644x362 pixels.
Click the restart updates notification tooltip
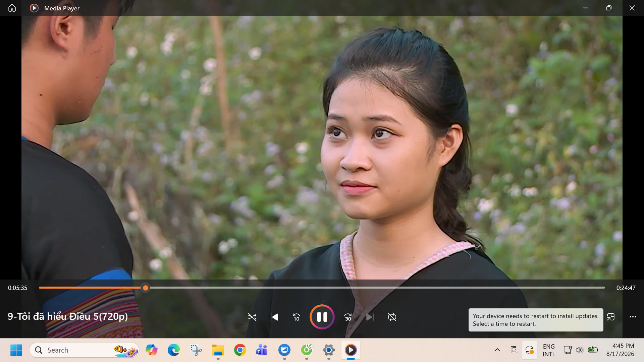click(536, 320)
